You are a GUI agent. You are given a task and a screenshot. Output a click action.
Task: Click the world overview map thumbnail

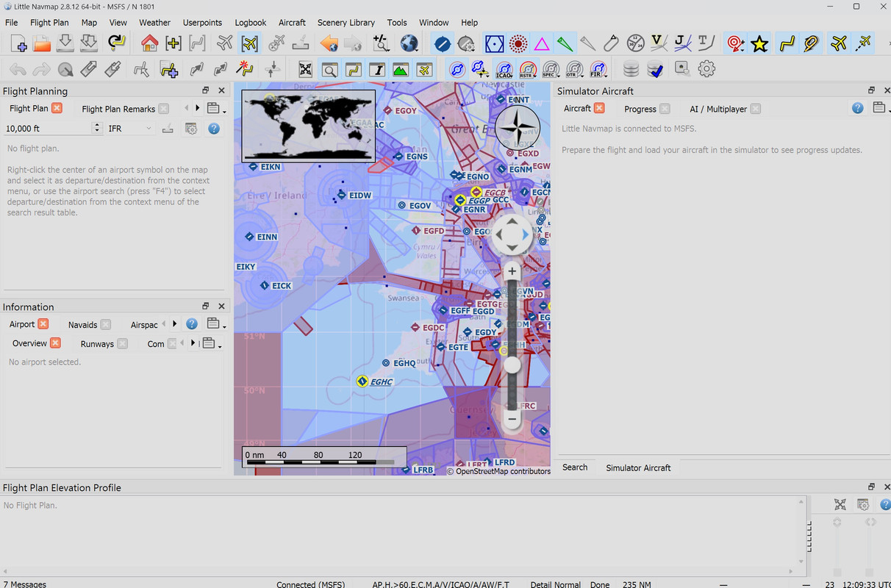(x=308, y=126)
